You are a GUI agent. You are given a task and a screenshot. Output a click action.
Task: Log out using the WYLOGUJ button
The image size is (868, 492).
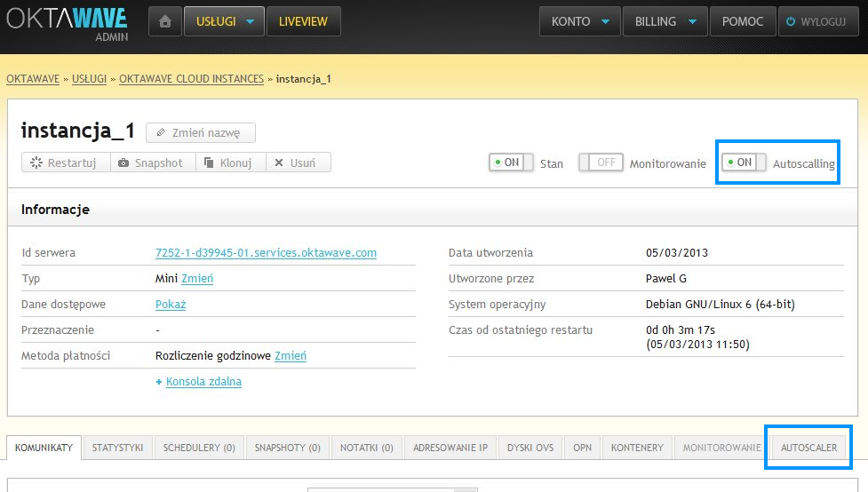[818, 21]
